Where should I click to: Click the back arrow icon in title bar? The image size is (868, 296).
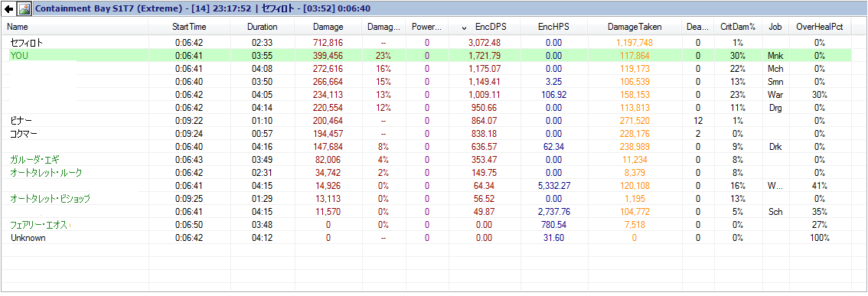9,8
